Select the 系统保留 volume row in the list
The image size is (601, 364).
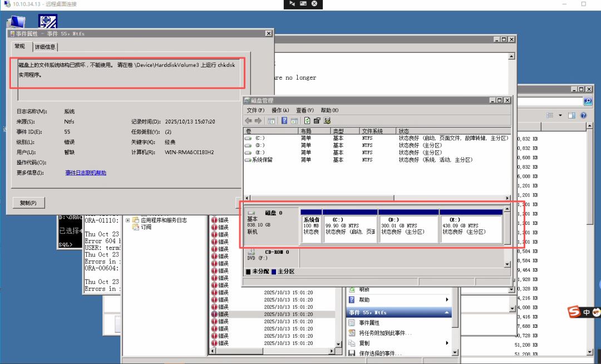tap(377, 160)
